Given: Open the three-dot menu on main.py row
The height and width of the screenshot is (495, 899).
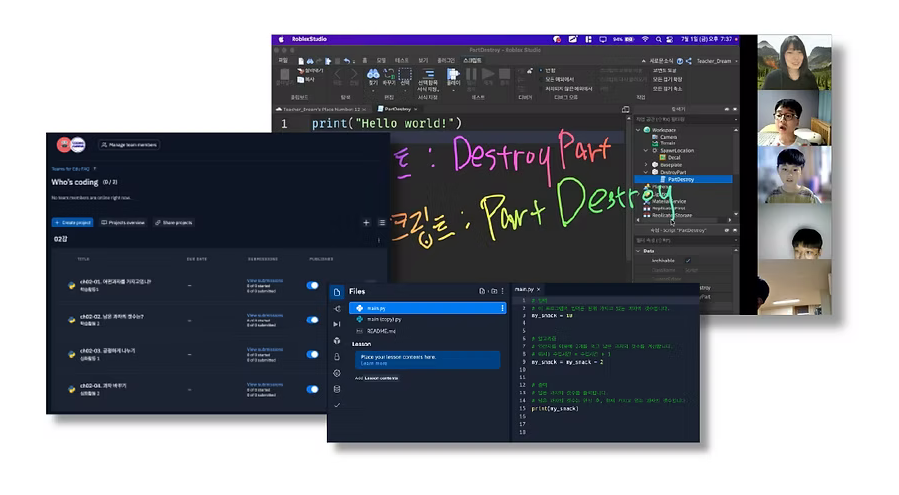Looking at the screenshot, I should 502,308.
